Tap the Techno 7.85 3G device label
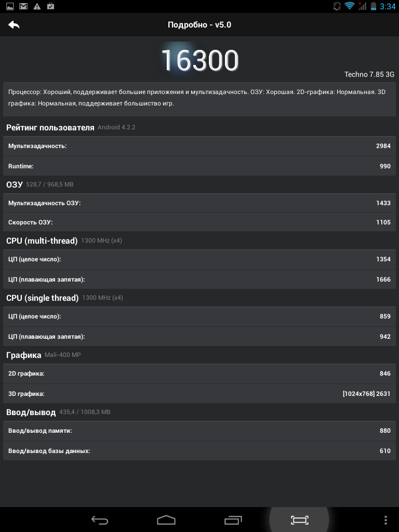Viewport: 399px width, 532px height. coord(369,74)
